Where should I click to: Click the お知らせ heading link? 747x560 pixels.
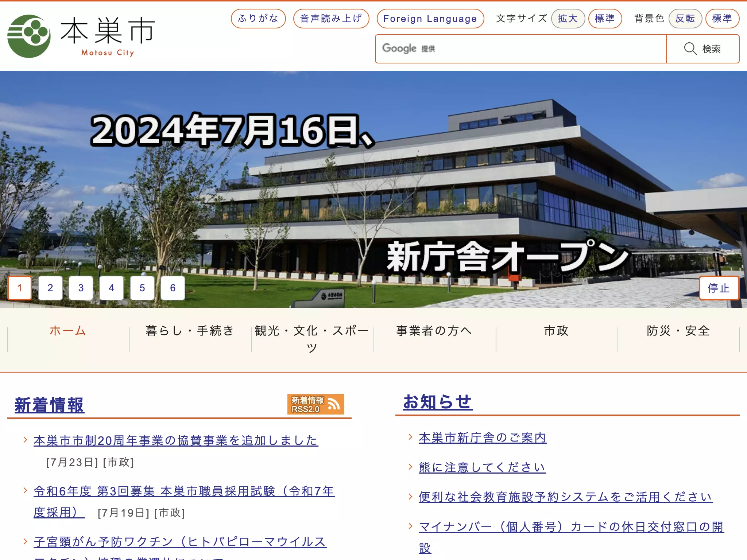(x=438, y=402)
